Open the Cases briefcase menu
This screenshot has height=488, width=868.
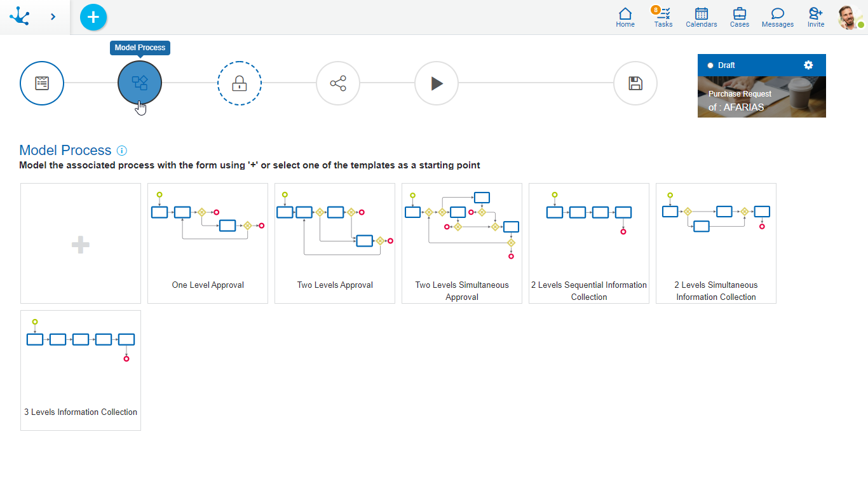point(740,17)
